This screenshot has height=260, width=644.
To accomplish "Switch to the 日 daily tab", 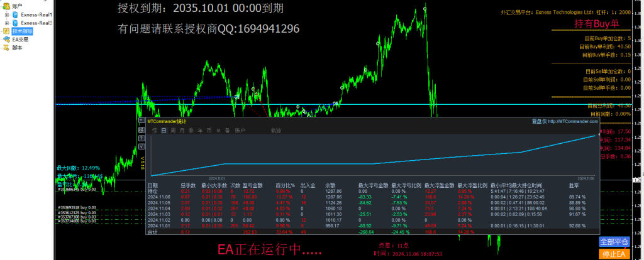I will click(164, 131).
